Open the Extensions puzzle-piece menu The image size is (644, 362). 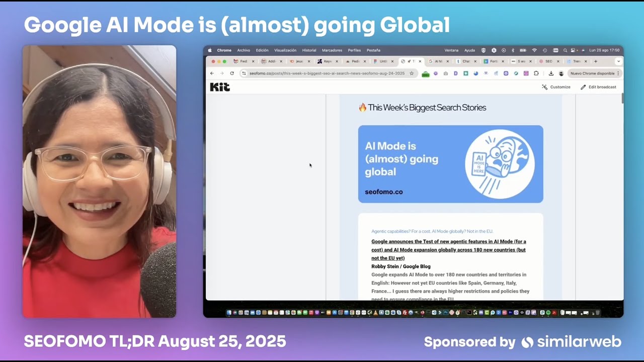[x=536, y=73]
